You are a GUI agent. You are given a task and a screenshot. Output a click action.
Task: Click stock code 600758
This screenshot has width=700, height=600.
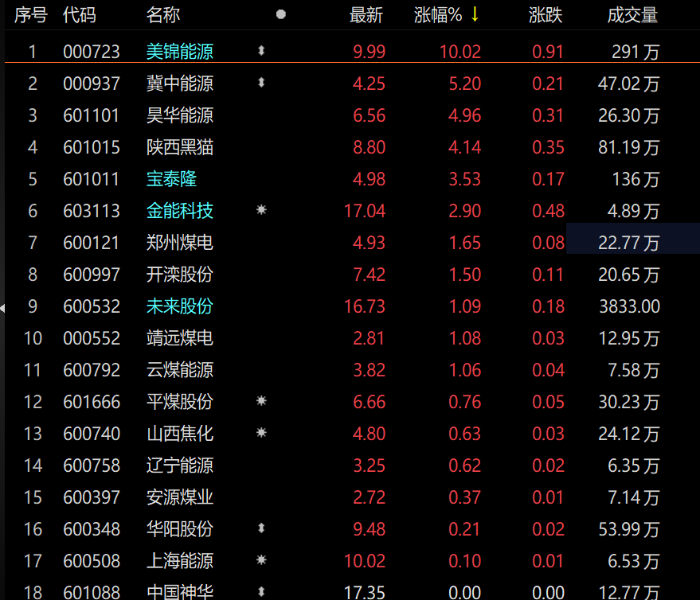(x=92, y=466)
